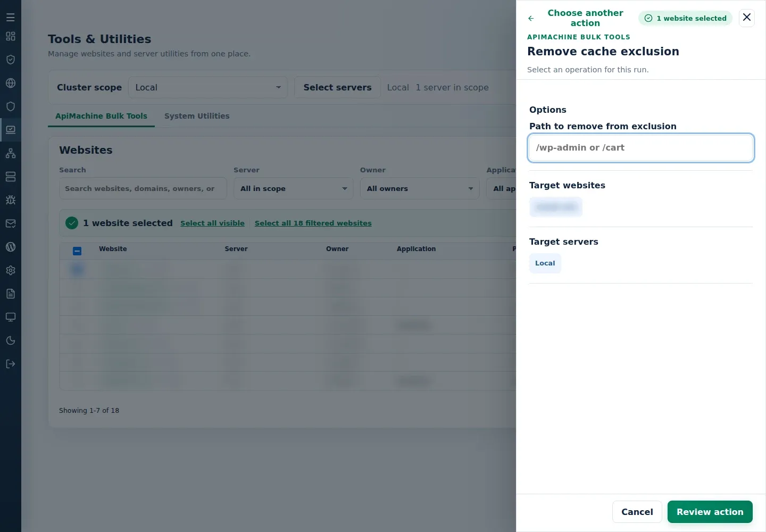This screenshot has height=532, width=766.
Task: Click the Owner column header
Action: (x=337, y=249)
